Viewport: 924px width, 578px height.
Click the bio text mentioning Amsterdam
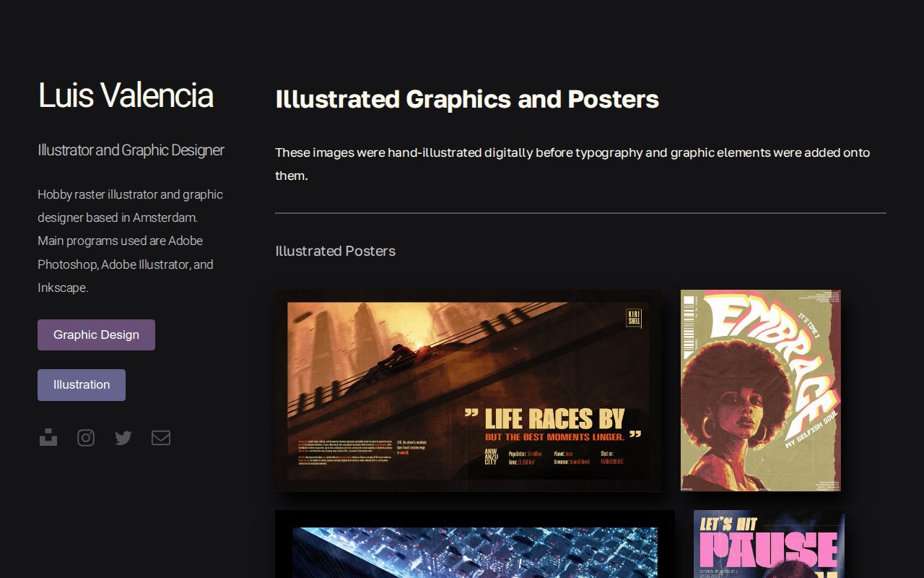point(130,241)
